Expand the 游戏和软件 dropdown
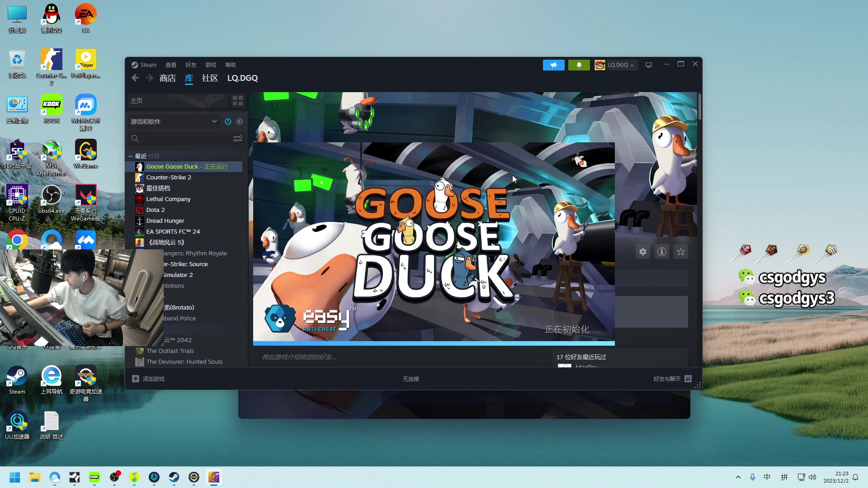 point(174,122)
